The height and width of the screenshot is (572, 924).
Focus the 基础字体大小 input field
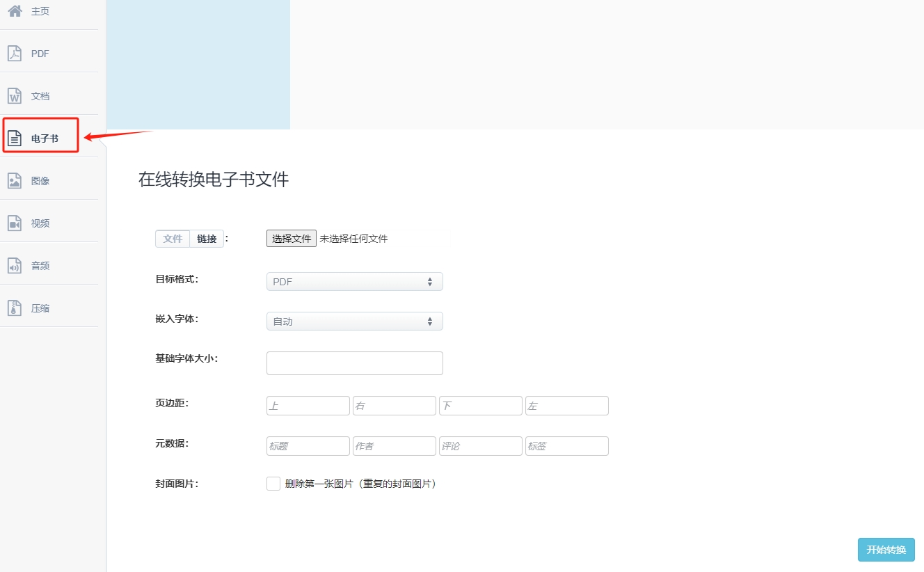(355, 363)
